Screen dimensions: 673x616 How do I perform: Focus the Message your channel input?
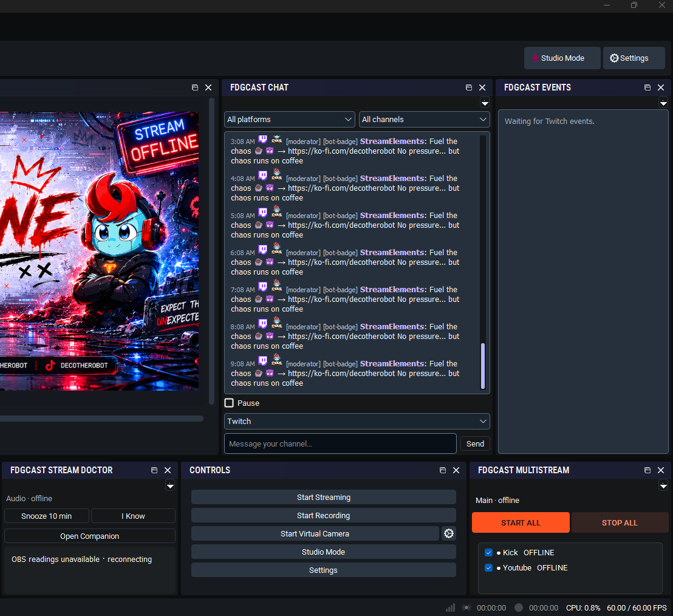coord(340,443)
